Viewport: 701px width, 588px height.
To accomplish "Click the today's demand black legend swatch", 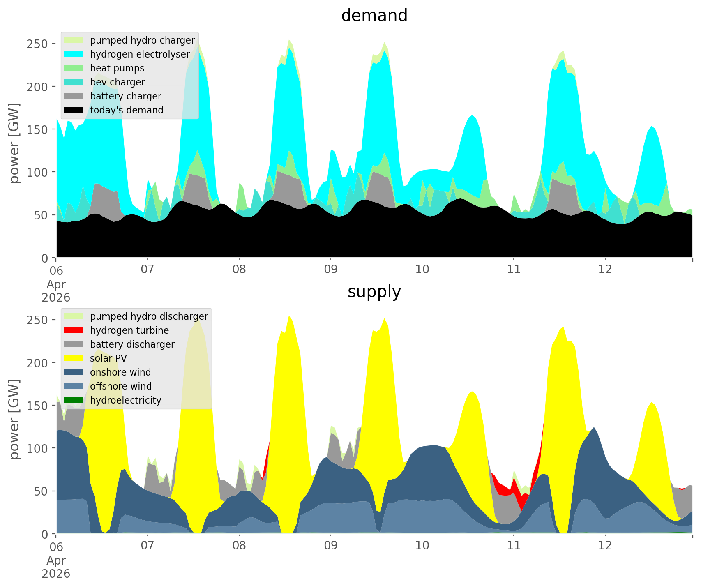I will [x=74, y=110].
